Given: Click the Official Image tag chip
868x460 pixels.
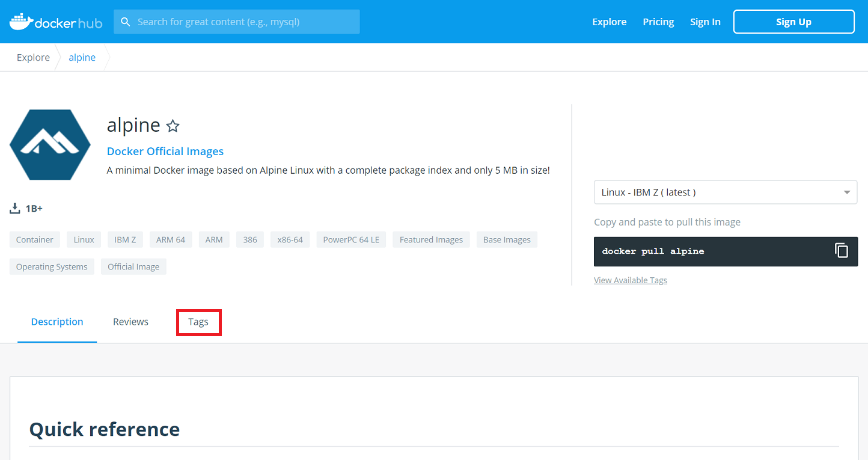Looking at the screenshot, I should (x=133, y=266).
